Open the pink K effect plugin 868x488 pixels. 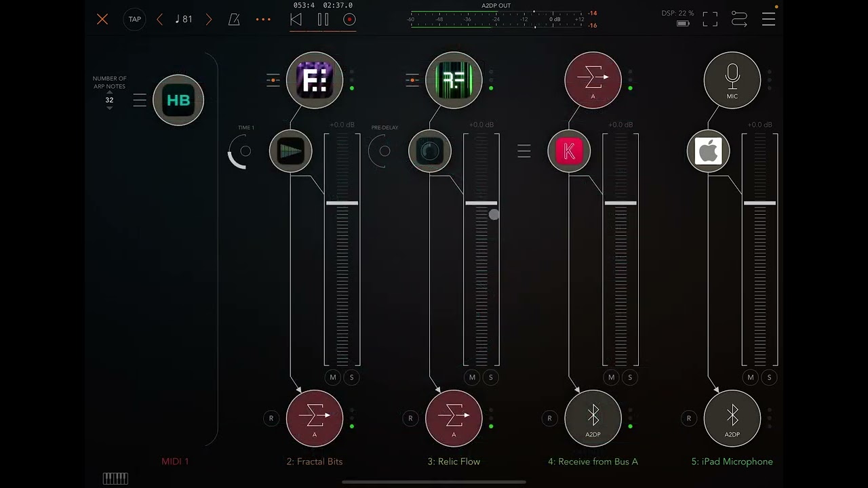569,151
